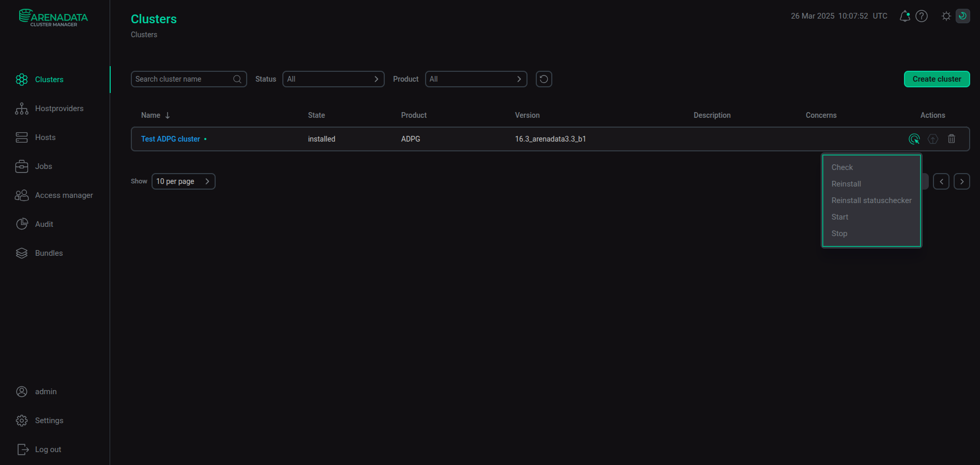
Task: Click the ADPG product cell
Action: 411,139
